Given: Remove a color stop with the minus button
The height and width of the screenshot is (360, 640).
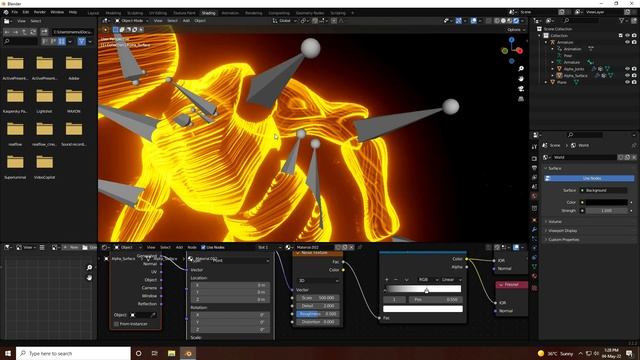Looking at the screenshot, I should [396, 280].
